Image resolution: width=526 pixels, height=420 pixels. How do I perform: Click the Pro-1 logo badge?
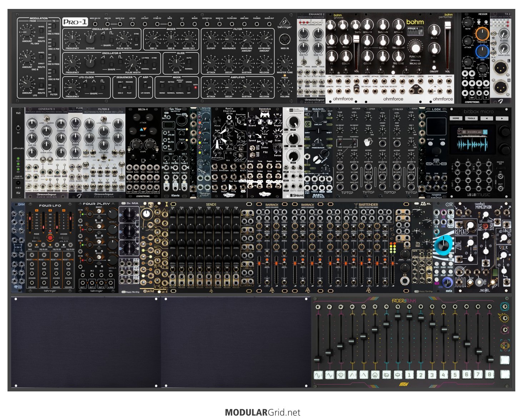pyautogui.click(x=75, y=22)
